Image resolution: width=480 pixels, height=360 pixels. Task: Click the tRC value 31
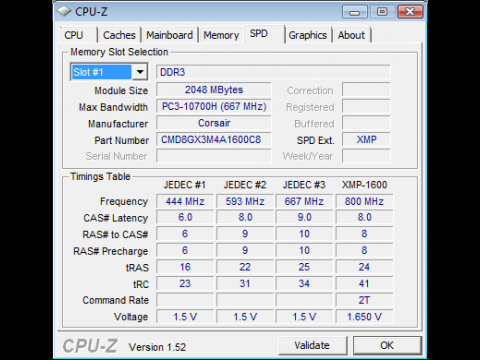point(245,283)
